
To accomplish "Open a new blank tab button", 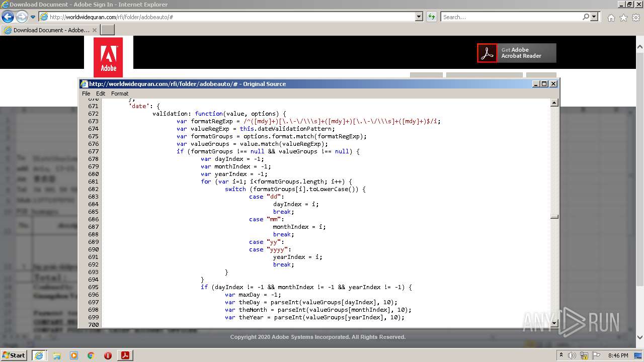I will pyautogui.click(x=108, y=30).
